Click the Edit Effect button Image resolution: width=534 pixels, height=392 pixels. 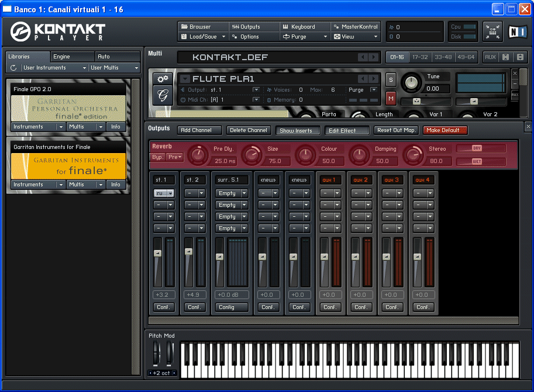click(x=347, y=130)
